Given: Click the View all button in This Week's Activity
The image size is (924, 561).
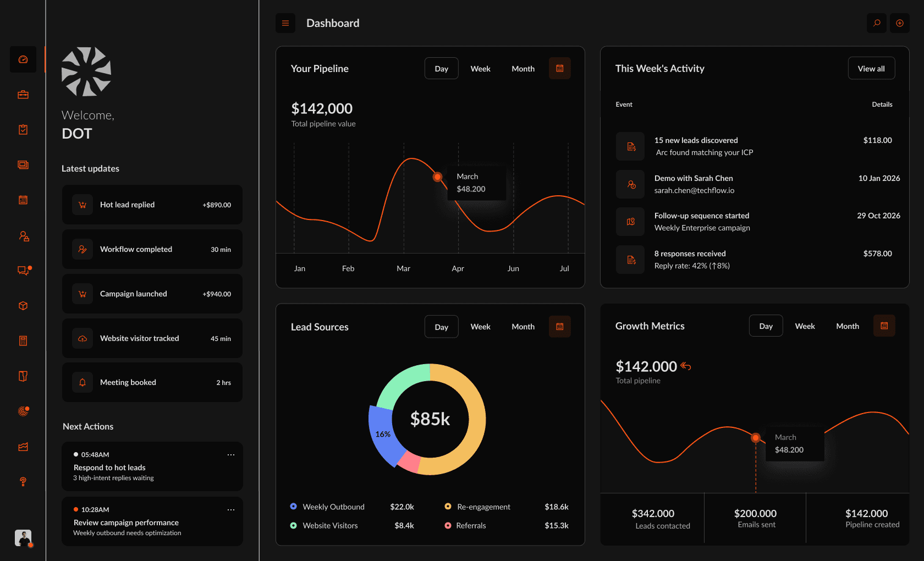Looking at the screenshot, I should click(x=871, y=68).
